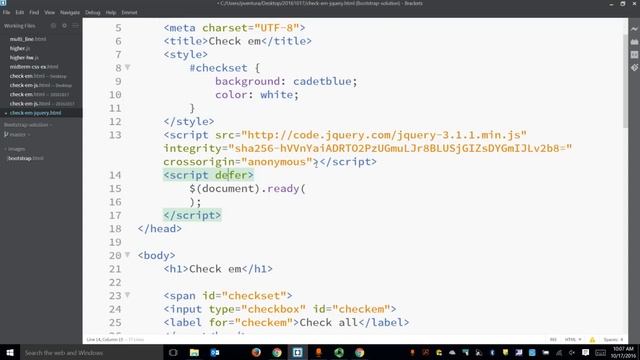Screen dimensions: 640x360
Task: Open the HTML language mode dropdown
Action: point(573,340)
